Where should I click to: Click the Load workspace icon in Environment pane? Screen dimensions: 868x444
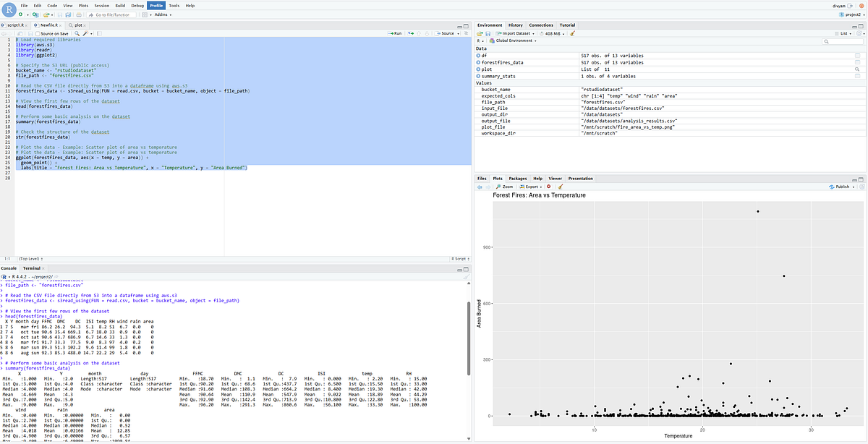[480, 33]
